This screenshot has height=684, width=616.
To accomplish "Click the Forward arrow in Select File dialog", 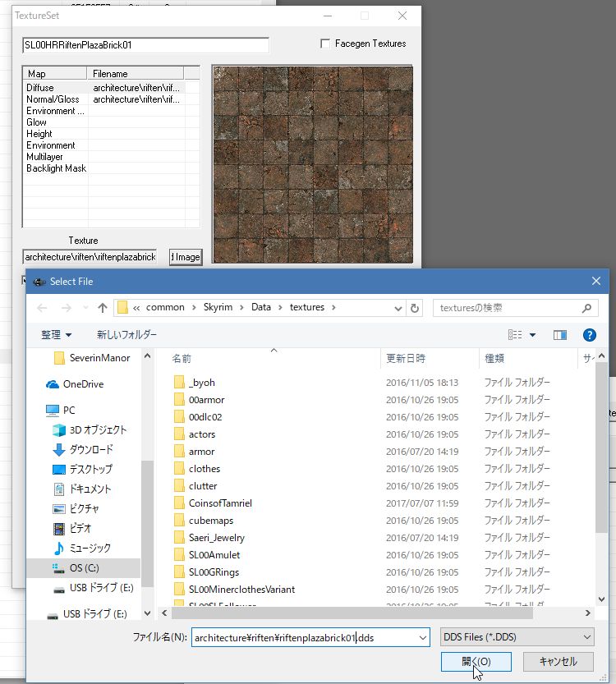I will 66,308.
